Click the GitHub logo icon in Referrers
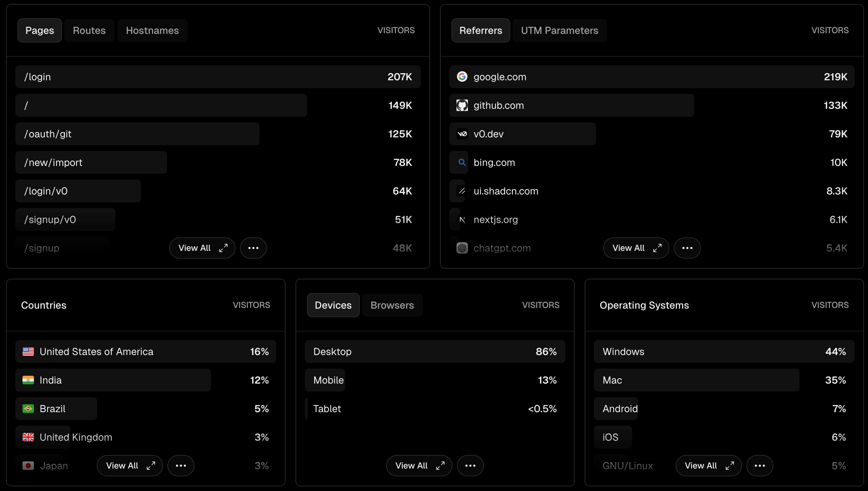868x491 pixels. (x=462, y=105)
